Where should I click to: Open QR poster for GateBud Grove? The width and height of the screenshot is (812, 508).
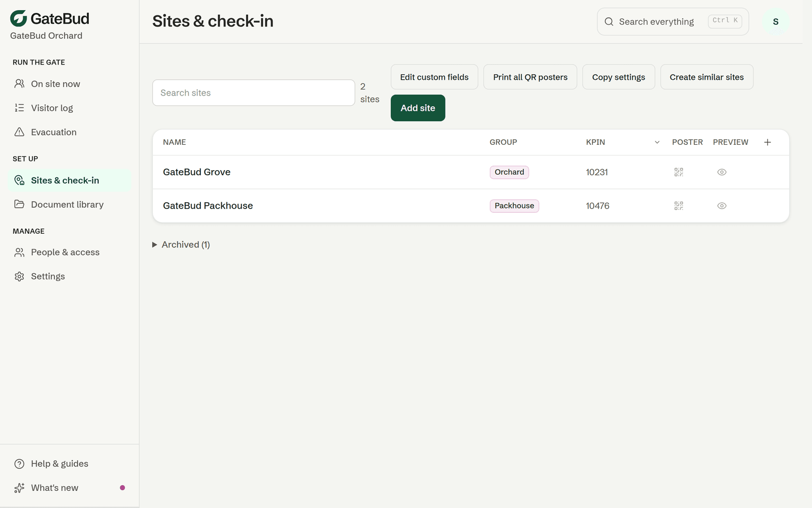point(679,172)
